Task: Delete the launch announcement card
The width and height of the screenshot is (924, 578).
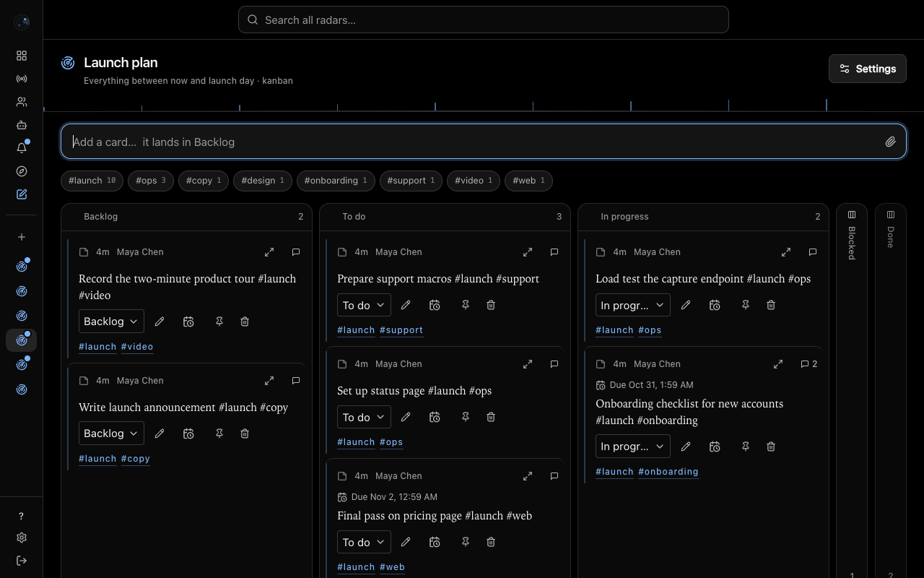Action: (245, 433)
